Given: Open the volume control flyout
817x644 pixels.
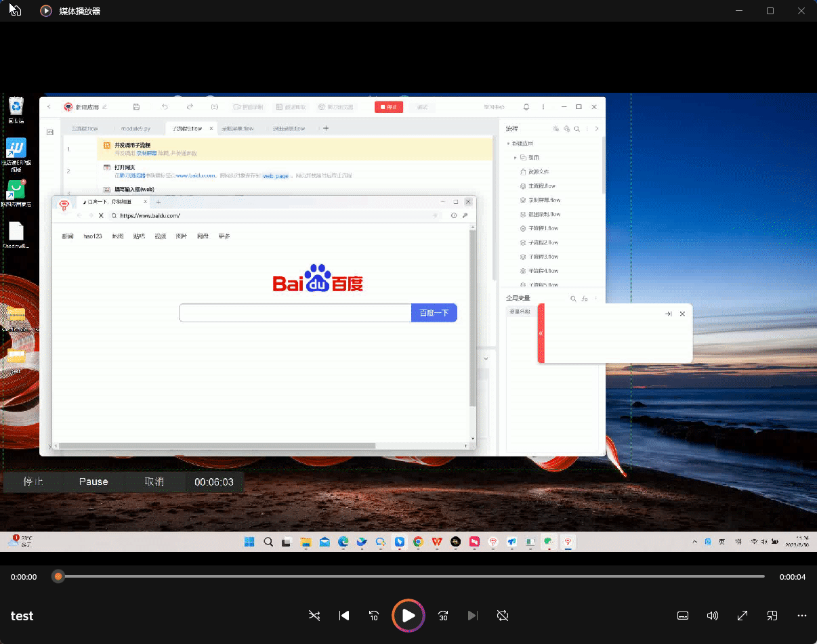Looking at the screenshot, I should (713, 616).
